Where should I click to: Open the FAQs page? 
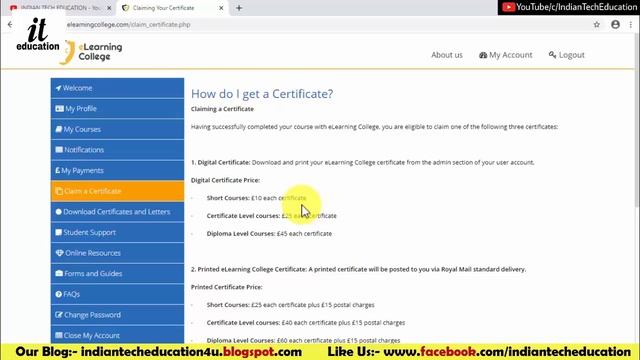click(x=117, y=294)
